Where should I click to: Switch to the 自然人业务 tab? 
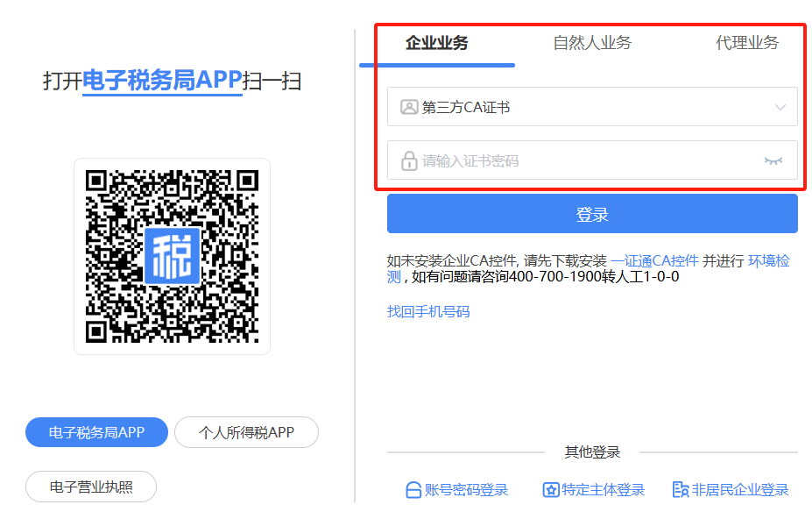coord(592,43)
